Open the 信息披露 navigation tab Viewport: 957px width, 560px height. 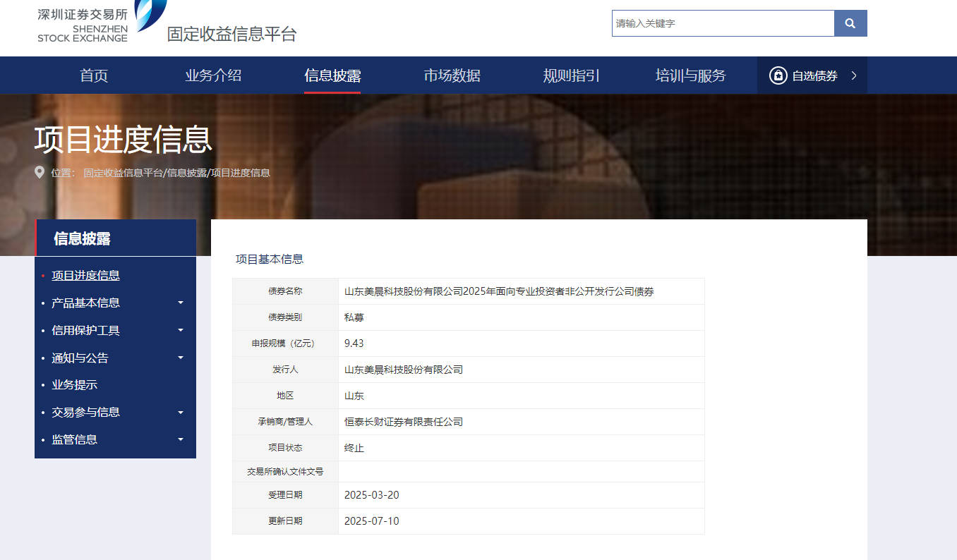[x=332, y=75]
